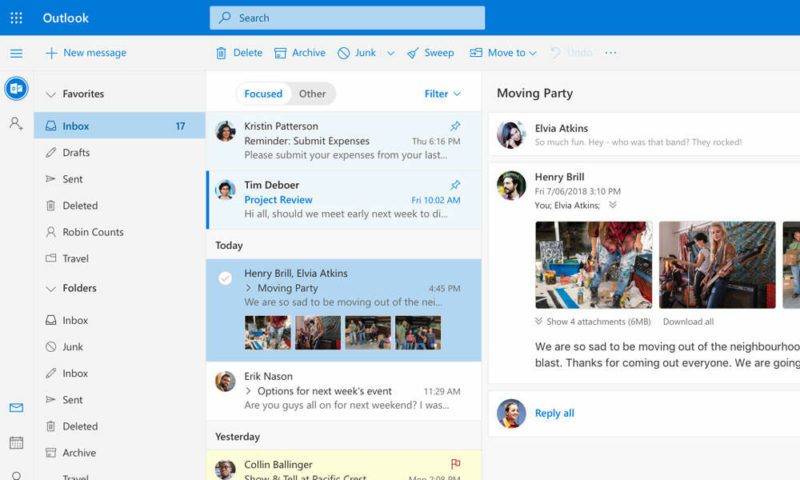The width and height of the screenshot is (800, 480).
Task: Toggle the selection checkmark on Moving Party email
Action: 225,278
